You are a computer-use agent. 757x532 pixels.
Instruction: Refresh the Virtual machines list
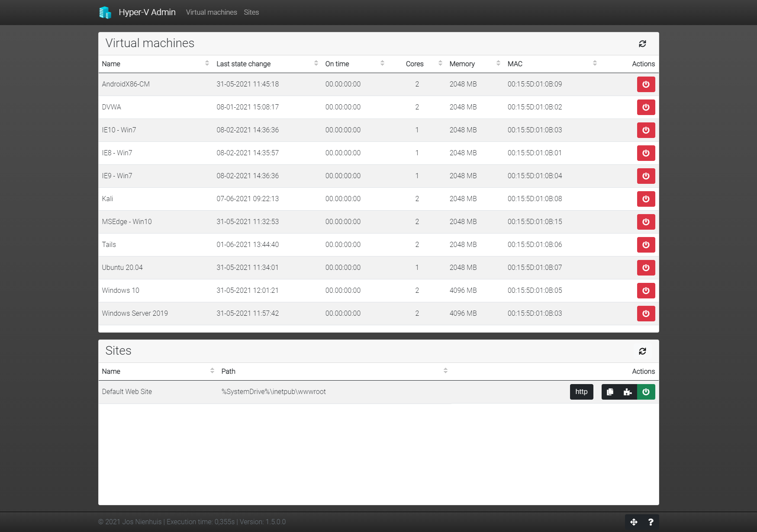click(x=642, y=44)
